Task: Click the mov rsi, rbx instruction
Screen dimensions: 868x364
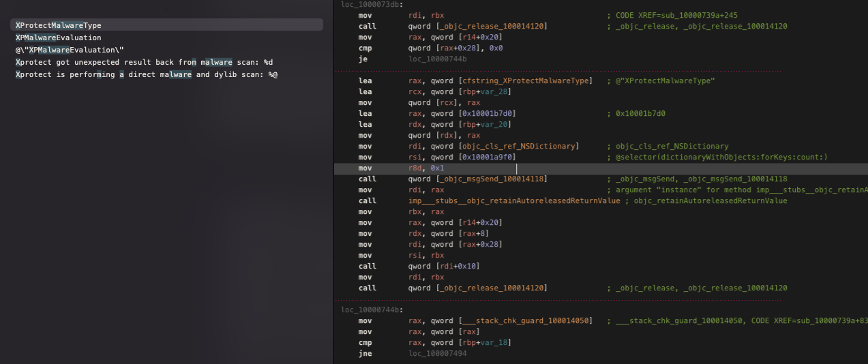Action: click(x=401, y=255)
